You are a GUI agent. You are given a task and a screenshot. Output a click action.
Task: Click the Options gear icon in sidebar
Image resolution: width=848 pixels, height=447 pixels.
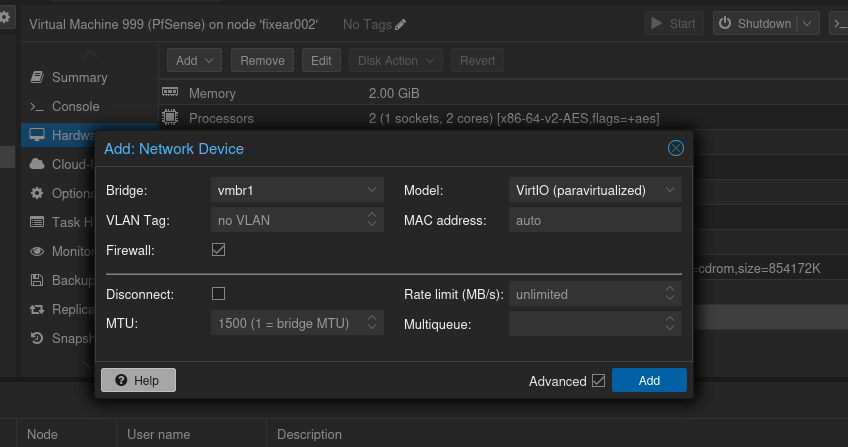pyautogui.click(x=37, y=193)
